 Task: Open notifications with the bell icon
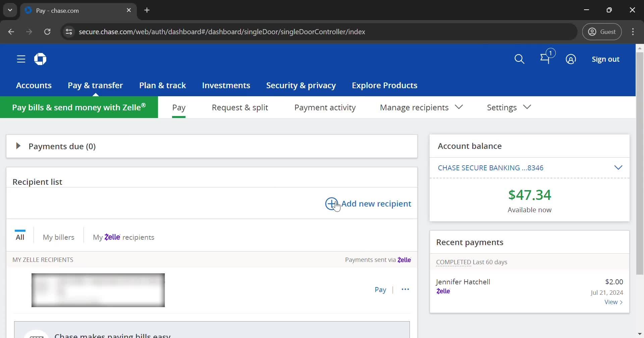546,59
